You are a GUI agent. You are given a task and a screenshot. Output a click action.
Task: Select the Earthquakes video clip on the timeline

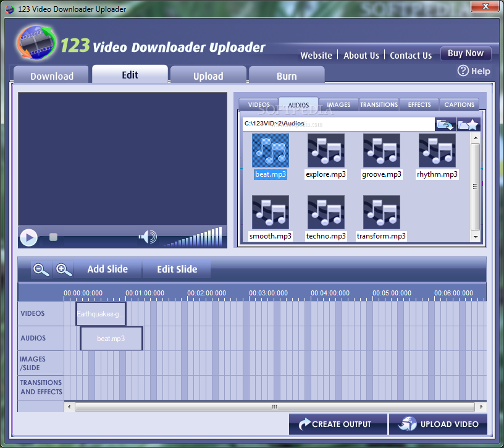(x=101, y=313)
